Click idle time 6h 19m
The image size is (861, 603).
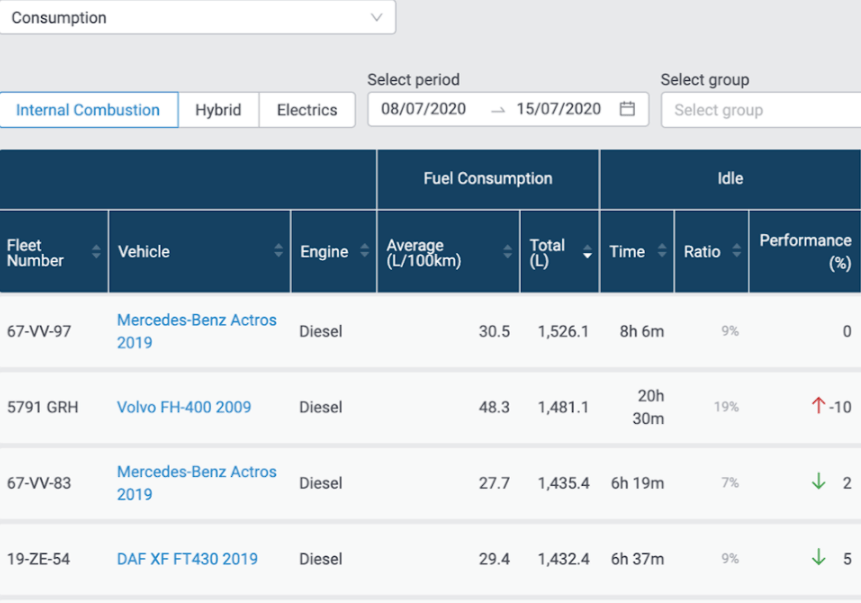click(x=638, y=483)
